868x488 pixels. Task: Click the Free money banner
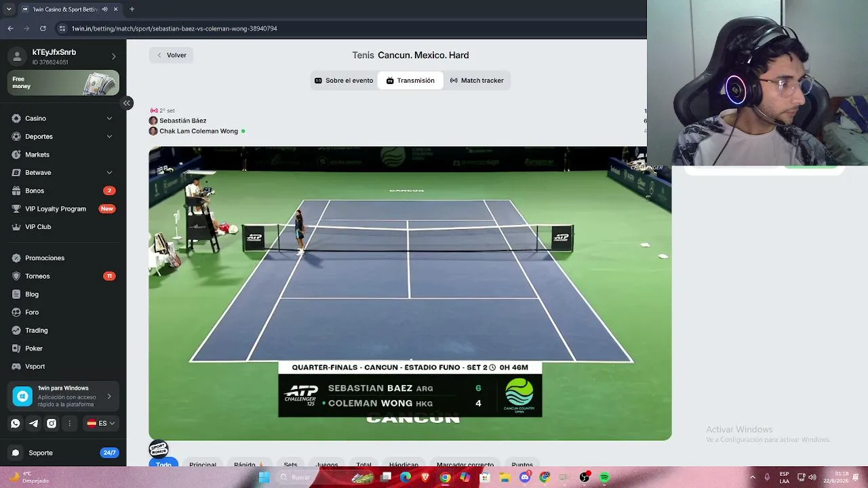pyautogui.click(x=64, y=83)
